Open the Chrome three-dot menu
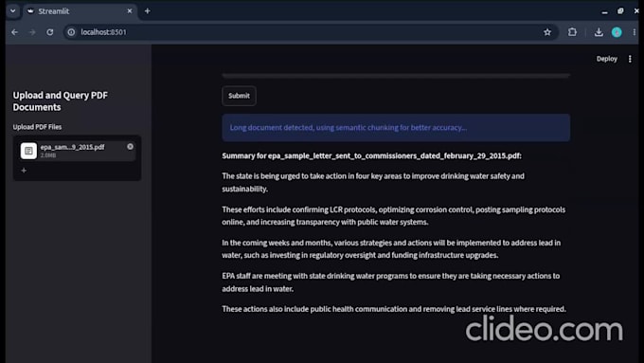 pos(635,32)
